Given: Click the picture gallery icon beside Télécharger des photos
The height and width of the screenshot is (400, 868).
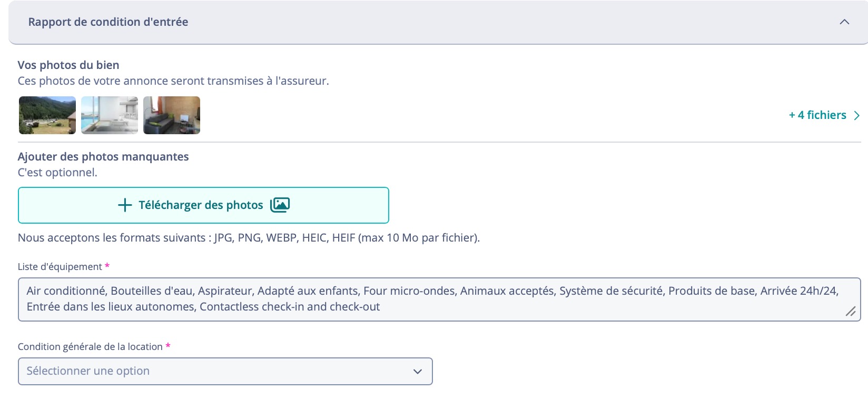Looking at the screenshot, I should 280,205.
